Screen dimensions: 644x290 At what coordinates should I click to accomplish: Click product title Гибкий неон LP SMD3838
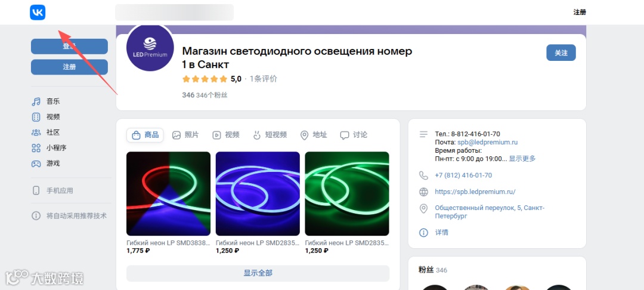coord(168,243)
